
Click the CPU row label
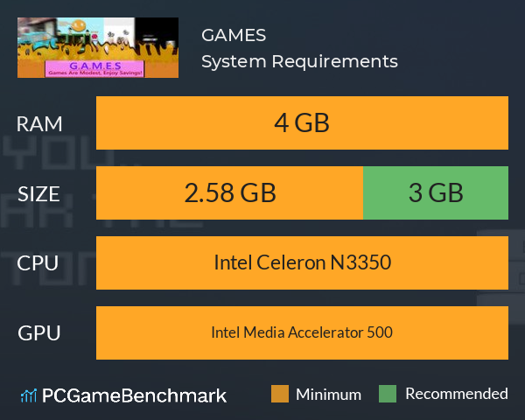[38, 262]
